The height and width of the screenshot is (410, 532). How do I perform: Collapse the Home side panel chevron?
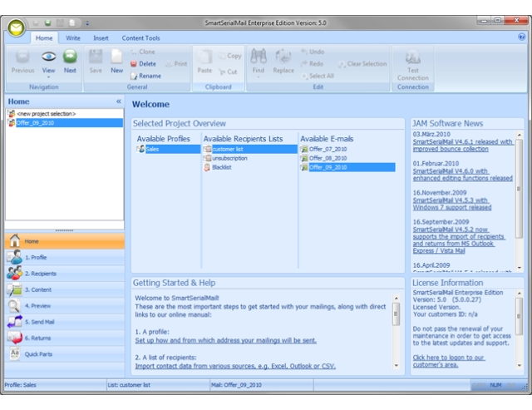118,101
